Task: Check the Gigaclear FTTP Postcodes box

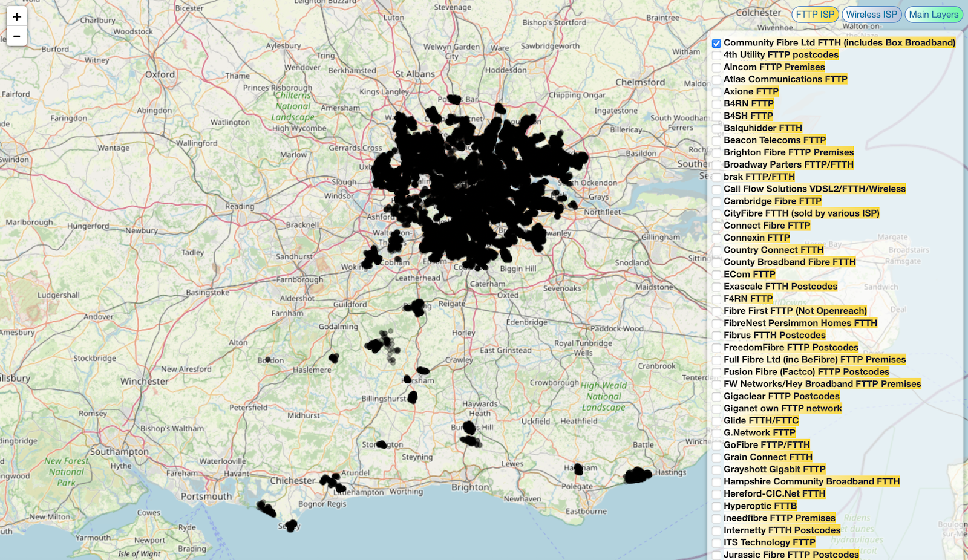Action: click(716, 397)
